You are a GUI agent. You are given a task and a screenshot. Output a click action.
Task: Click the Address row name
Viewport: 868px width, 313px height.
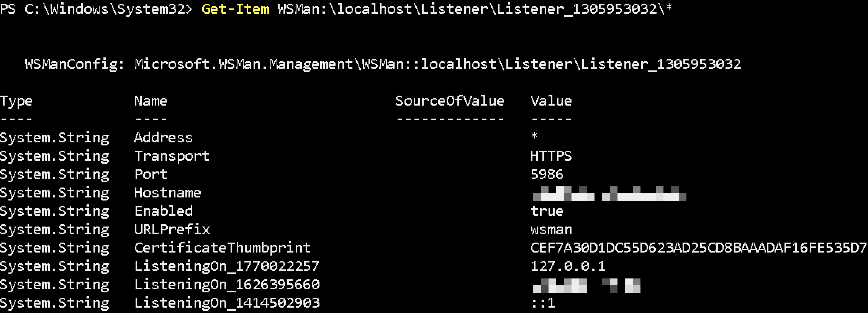point(163,138)
